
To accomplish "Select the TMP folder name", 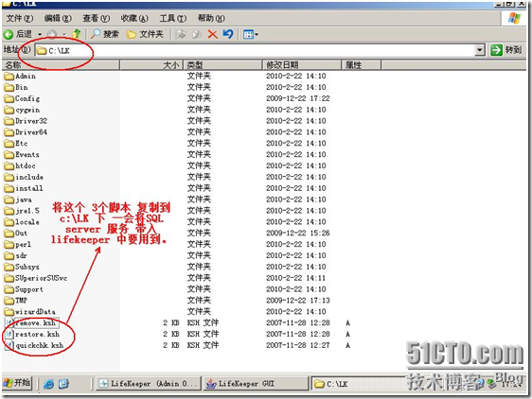I will 21,301.
